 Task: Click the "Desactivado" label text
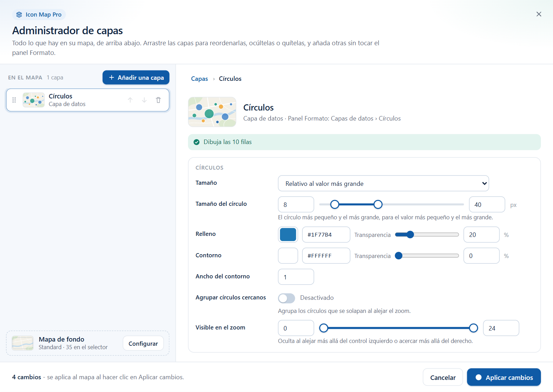[x=317, y=298]
